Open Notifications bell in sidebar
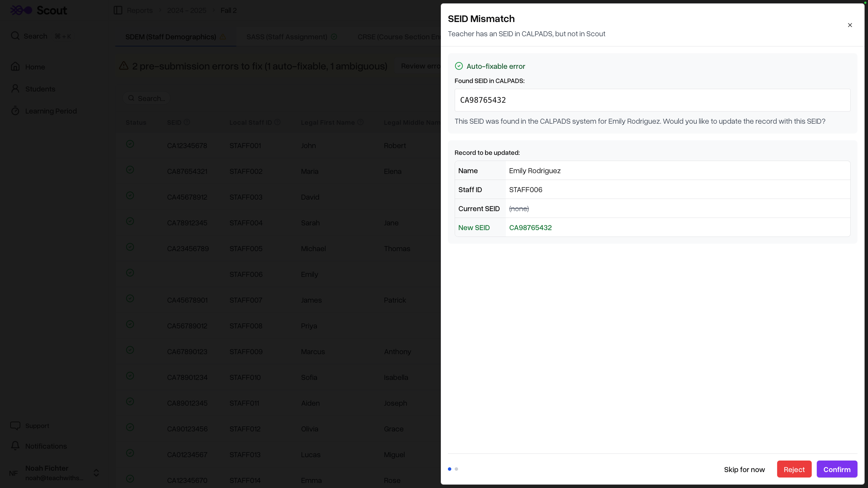Image resolution: width=868 pixels, height=488 pixels. click(15, 446)
